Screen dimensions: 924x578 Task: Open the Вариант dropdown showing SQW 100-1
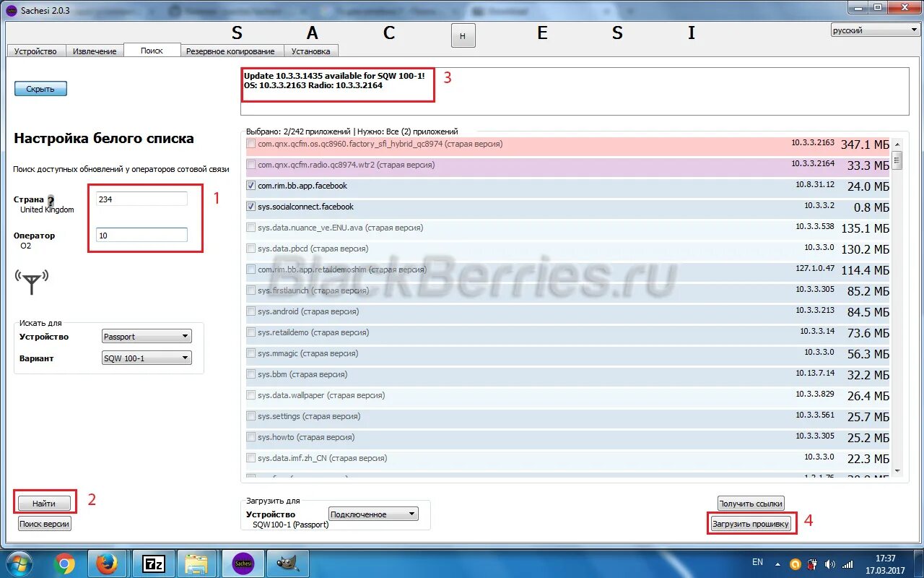[x=147, y=358]
